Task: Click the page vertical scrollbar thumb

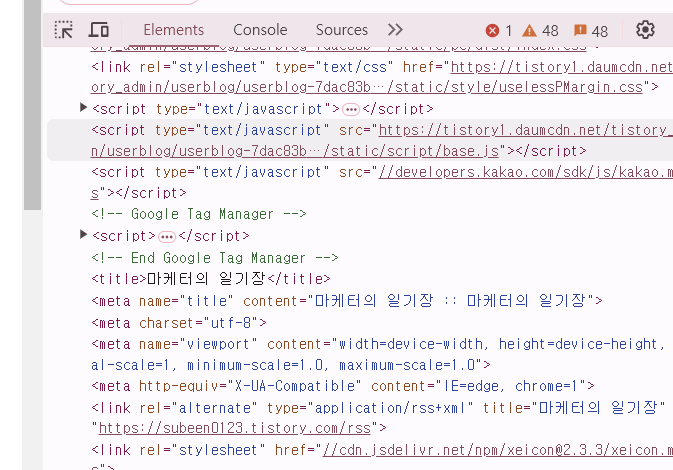Action: (x=32, y=105)
